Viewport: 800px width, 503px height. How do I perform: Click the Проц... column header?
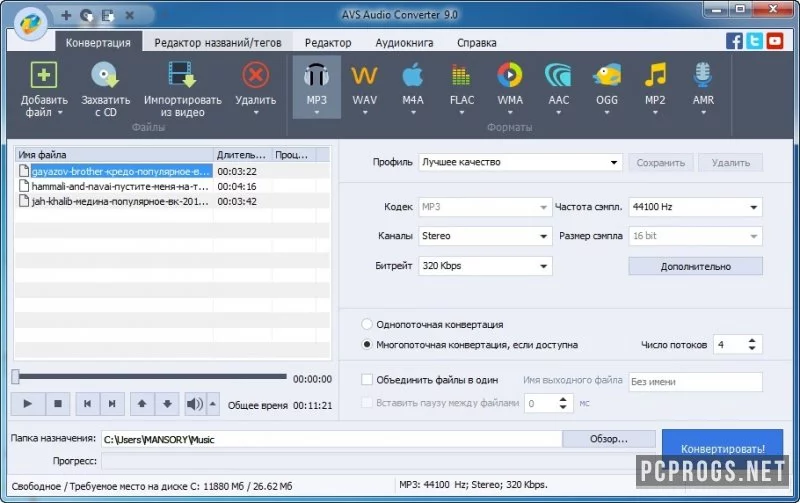click(x=294, y=155)
